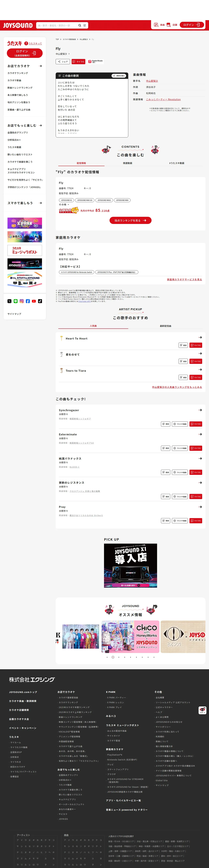Select the second carousel pagination dot
Image resolution: width=209 pixels, height=868 pixels.
pyautogui.click(x=113, y=657)
